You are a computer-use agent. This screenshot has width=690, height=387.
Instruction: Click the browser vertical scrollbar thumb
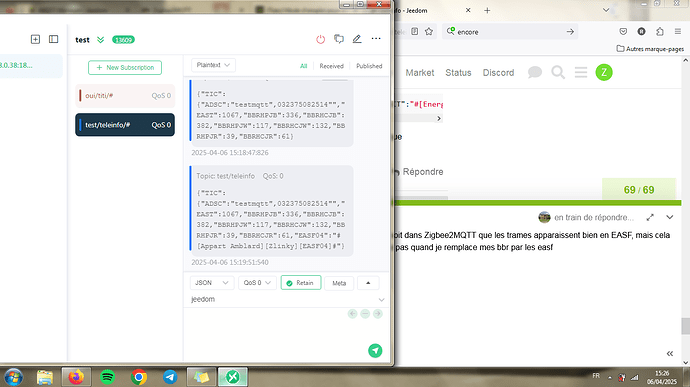click(685, 326)
